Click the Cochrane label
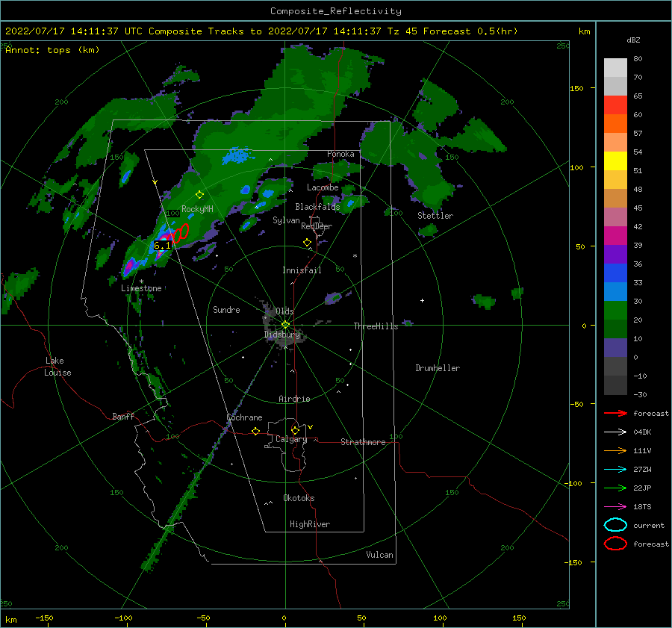This screenshot has width=672, height=628. pos(244,417)
